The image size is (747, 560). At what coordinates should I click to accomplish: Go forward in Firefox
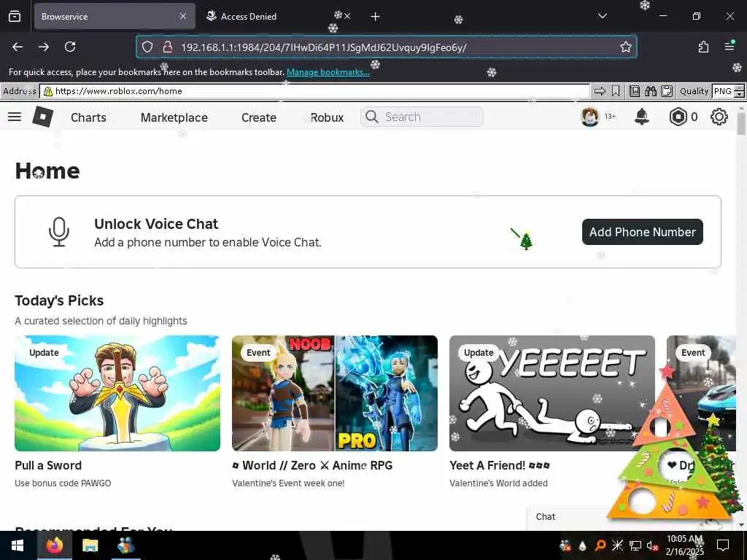tap(44, 47)
